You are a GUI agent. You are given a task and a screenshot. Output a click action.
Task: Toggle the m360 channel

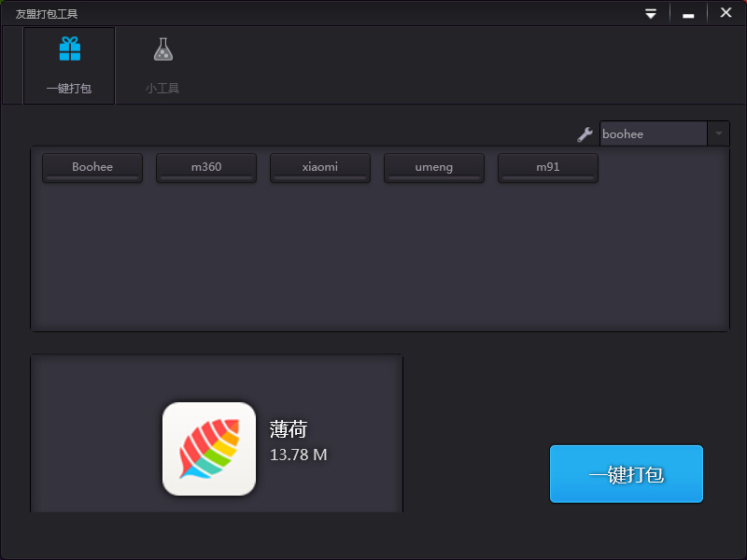tap(206, 167)
